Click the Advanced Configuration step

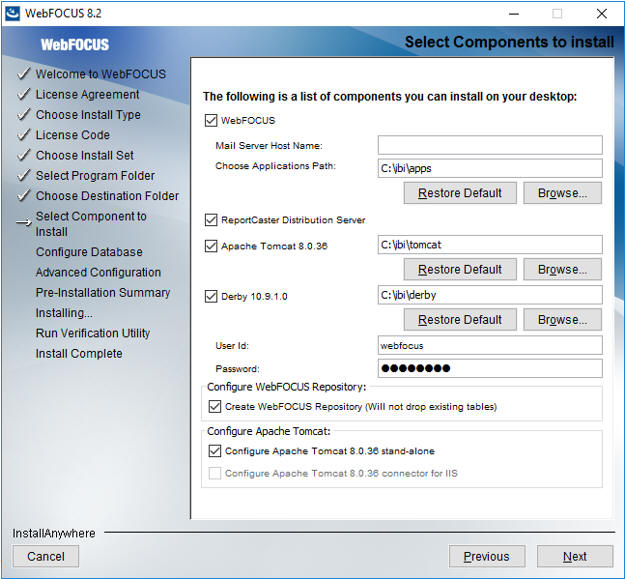point(98,273)
